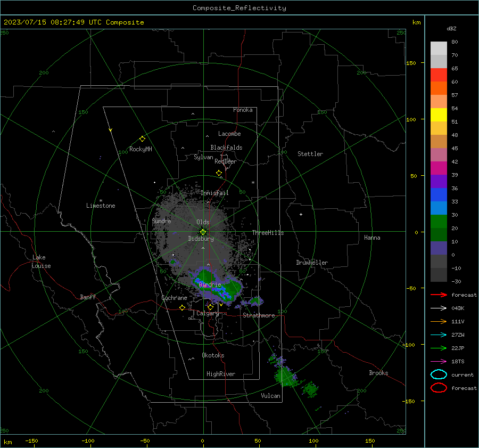Click the Strathmore label
Image resolution: width=479 pixels, height=448 pixels.
[x=259, y=315]
